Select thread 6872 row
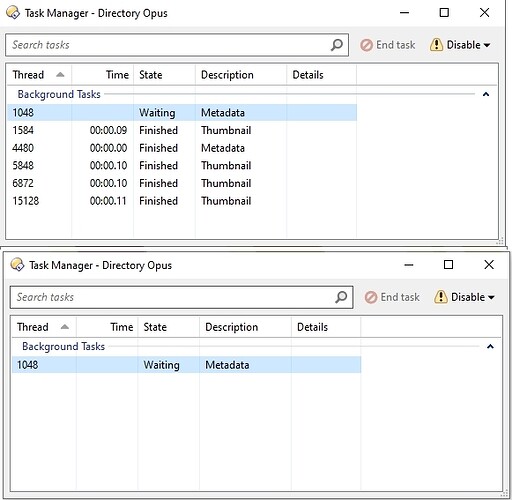The height and width of the screenshot is (500, 512). click(182, 183)
